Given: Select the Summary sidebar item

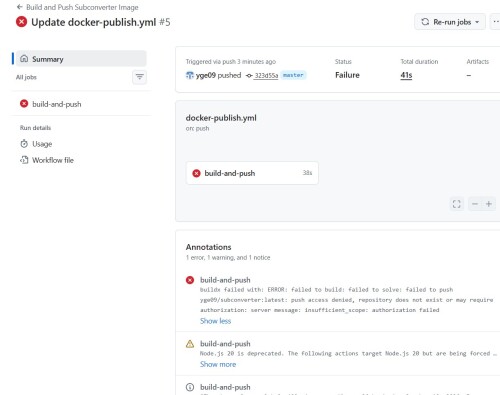Looking at the screenshot, I should (81, 59).
